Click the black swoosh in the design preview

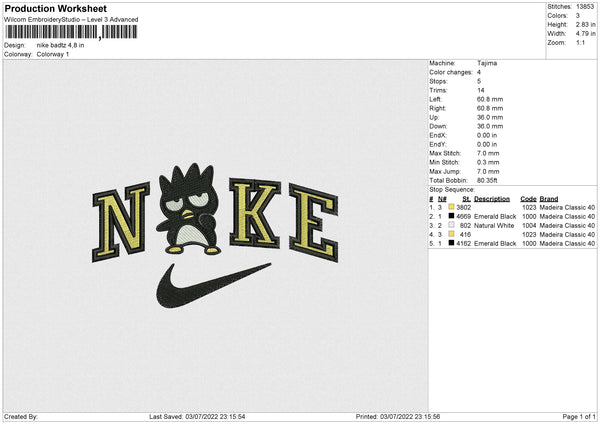(213, 285)
